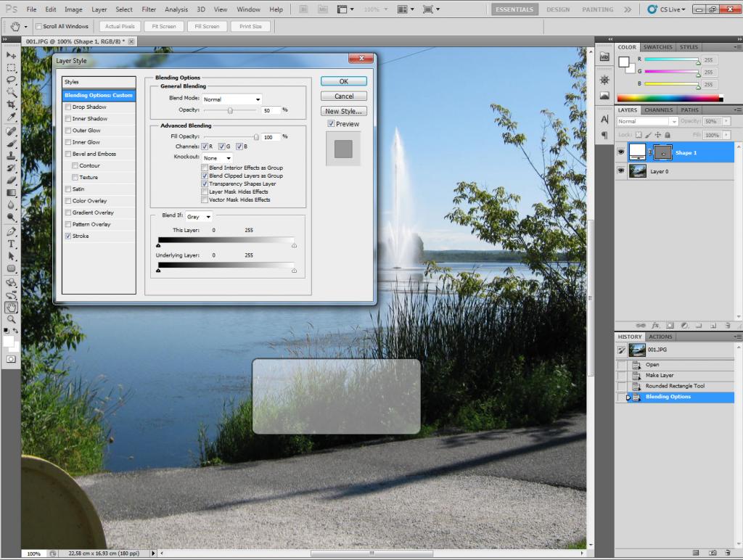Select the Eyedropper tool

[x=11, y=117]
